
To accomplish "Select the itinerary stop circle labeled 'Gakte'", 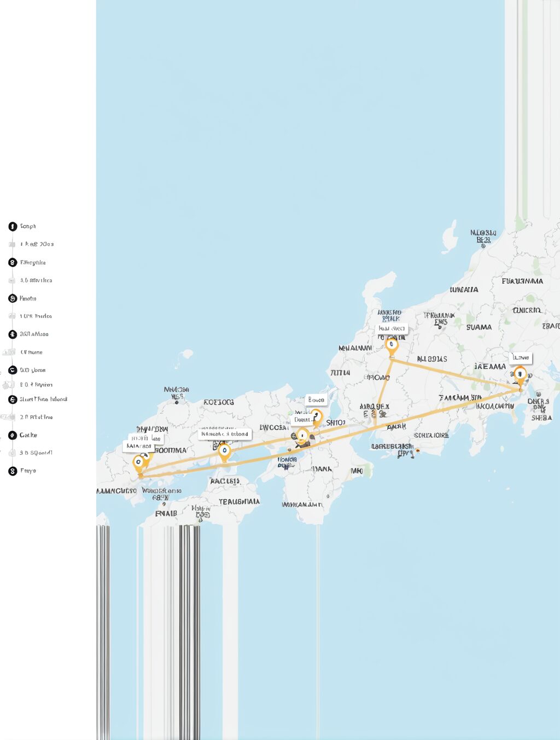I will [13, 435].
